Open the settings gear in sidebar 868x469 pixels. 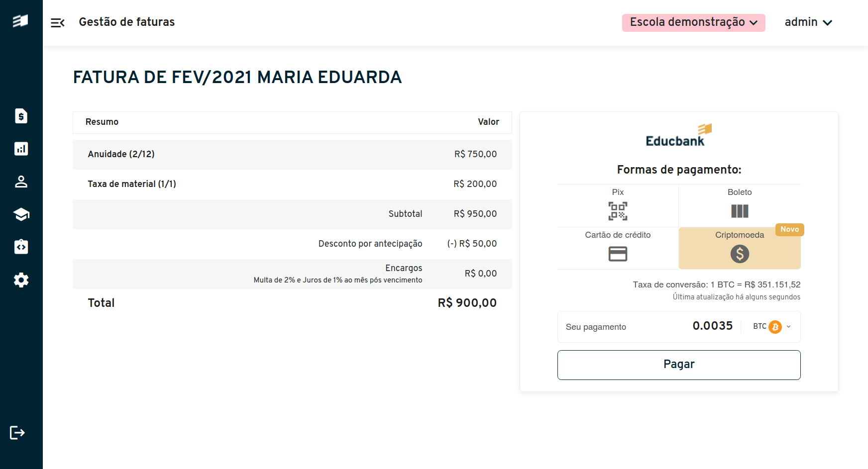coord(21,280)
